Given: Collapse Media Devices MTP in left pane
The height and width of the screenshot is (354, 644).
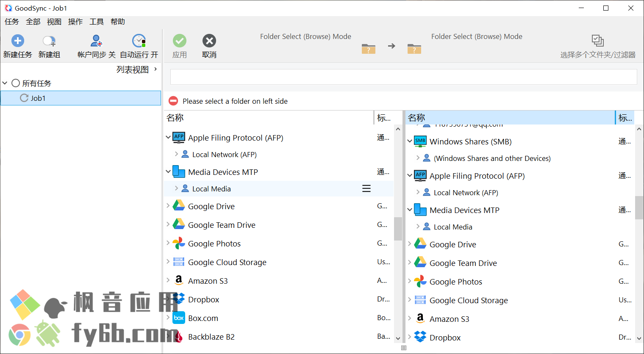Looking at the screenshot, I should click(x=168, y=171).
